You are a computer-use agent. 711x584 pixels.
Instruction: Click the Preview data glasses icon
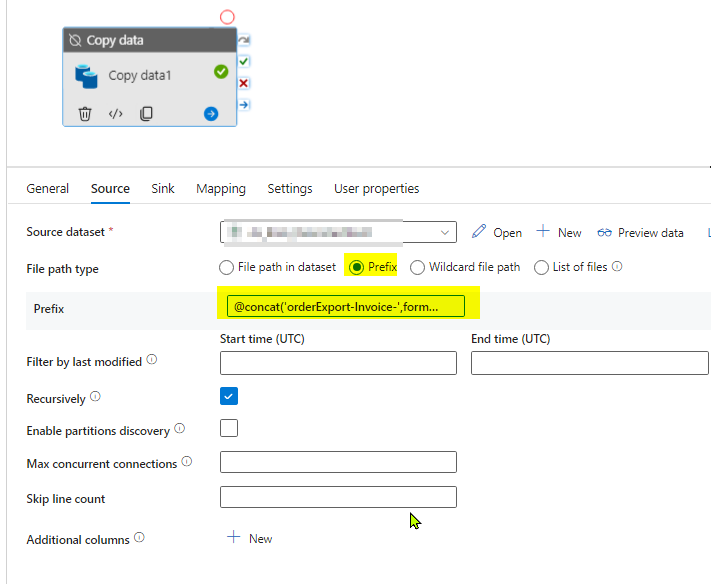[604, 233]
